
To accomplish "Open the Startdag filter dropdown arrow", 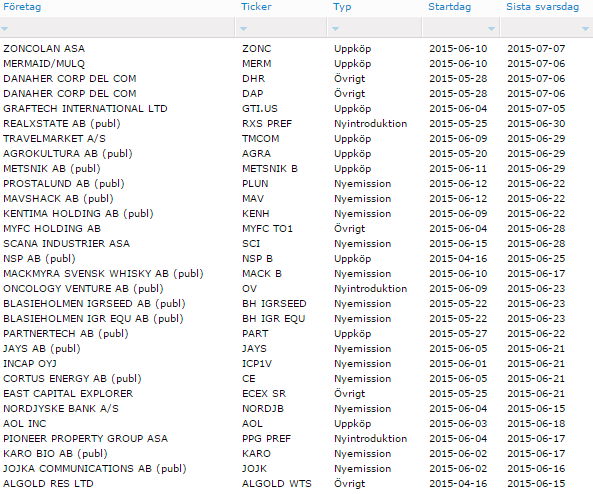I will click(x=491, y=29).
